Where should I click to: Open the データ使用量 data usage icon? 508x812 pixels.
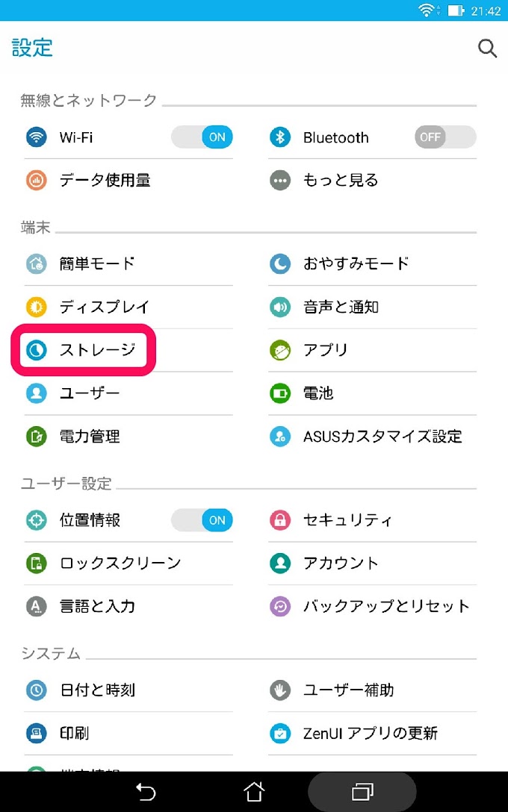[37, 180]
